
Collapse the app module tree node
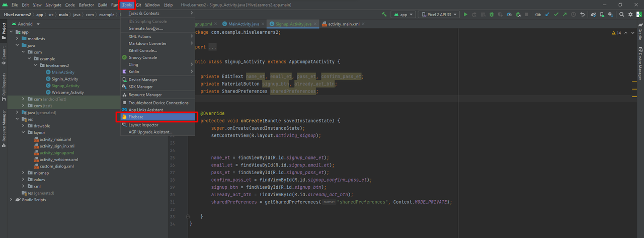click(x=12, y=32)
